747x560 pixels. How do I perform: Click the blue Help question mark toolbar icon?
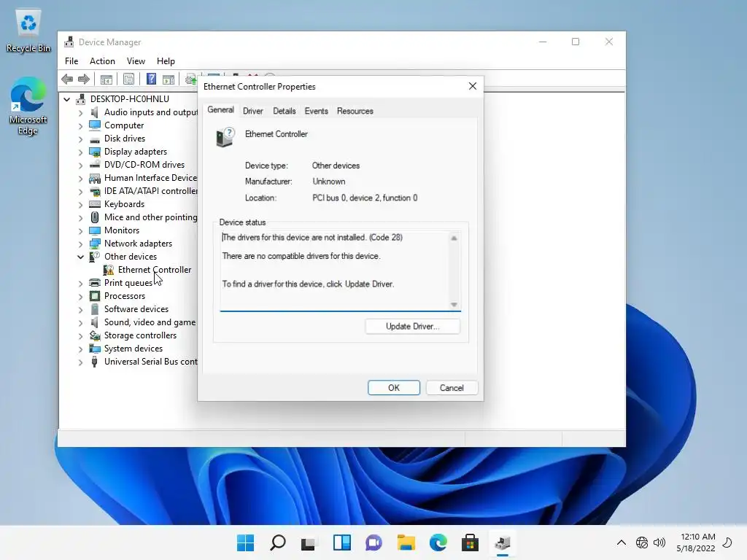click(x=151, y=79)
